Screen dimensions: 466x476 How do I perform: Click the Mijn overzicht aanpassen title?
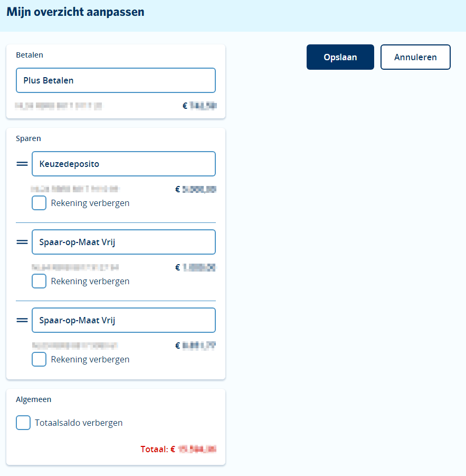pyautogui.click(x=75, y=12)
